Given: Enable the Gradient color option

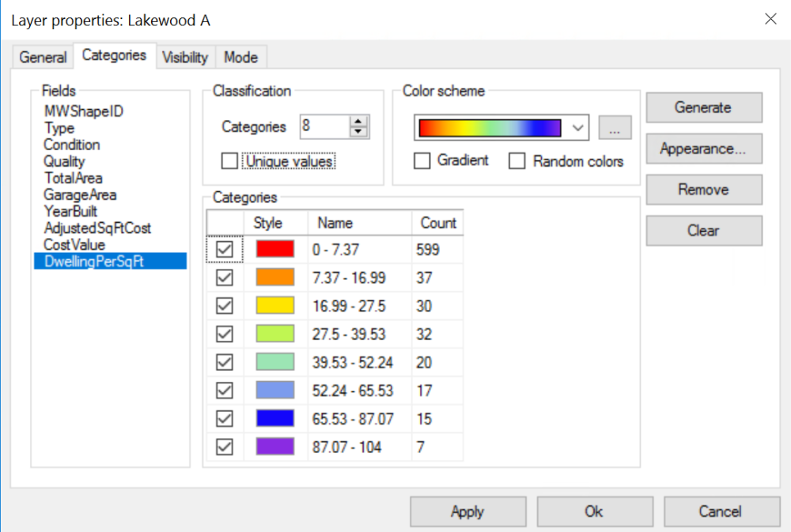Looking at the screenshot, I should pos(422,160).
